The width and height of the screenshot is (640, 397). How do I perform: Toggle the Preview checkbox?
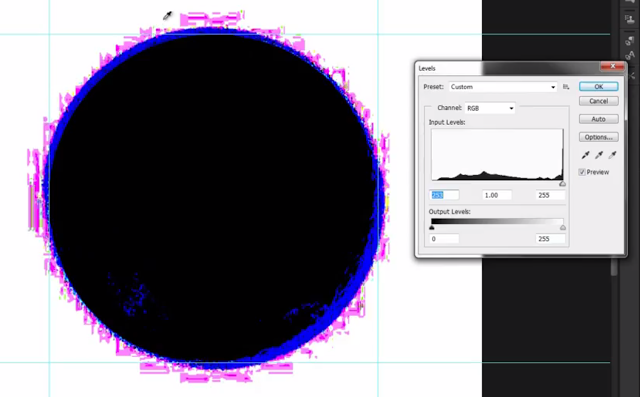tap(582, 172)
